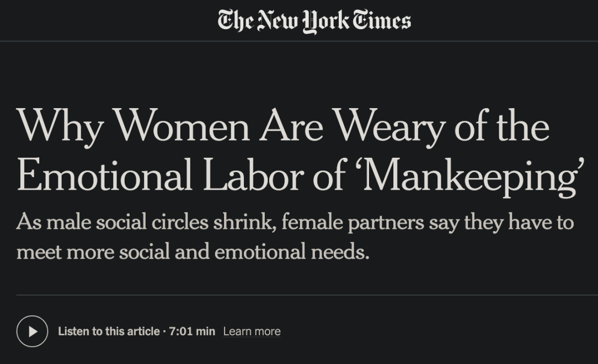This screenshot has height=364, width=598.
Task: Click the 'Listen to this article' label
Action: (x=109, y=331)
